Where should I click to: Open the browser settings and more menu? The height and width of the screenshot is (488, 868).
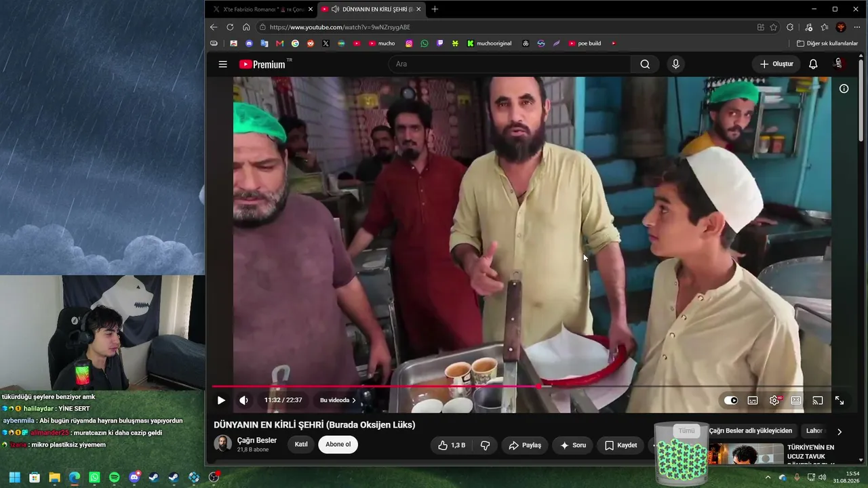point(858,27)
